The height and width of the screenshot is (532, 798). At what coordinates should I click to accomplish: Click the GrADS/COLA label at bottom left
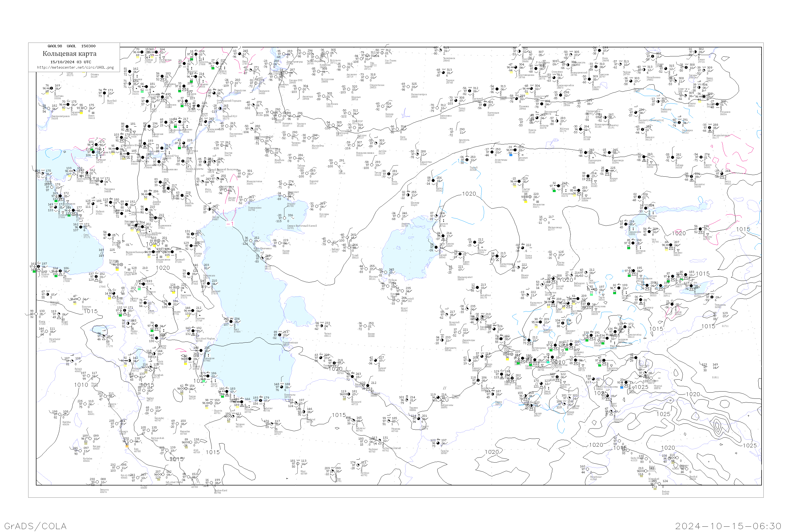[35, 526]
